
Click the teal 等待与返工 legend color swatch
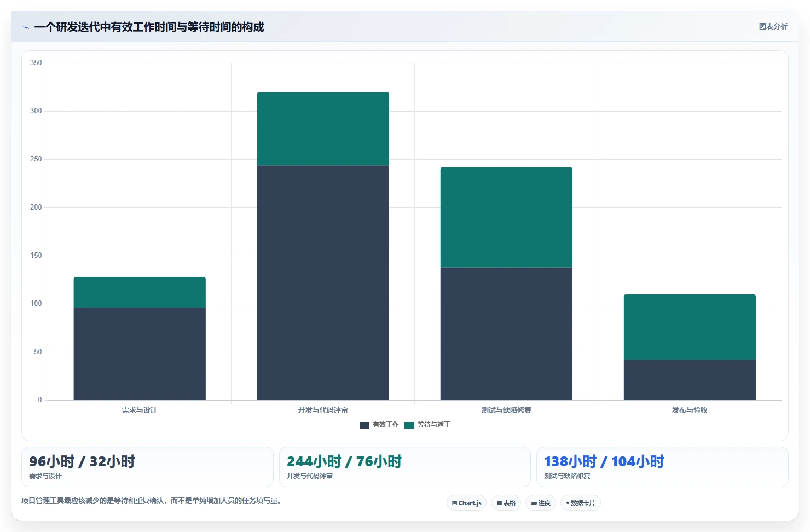409,425
